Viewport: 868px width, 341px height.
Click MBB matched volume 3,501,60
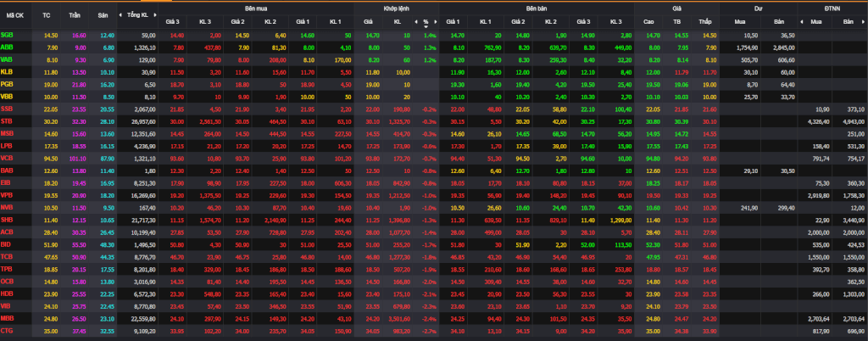(398, 320)
